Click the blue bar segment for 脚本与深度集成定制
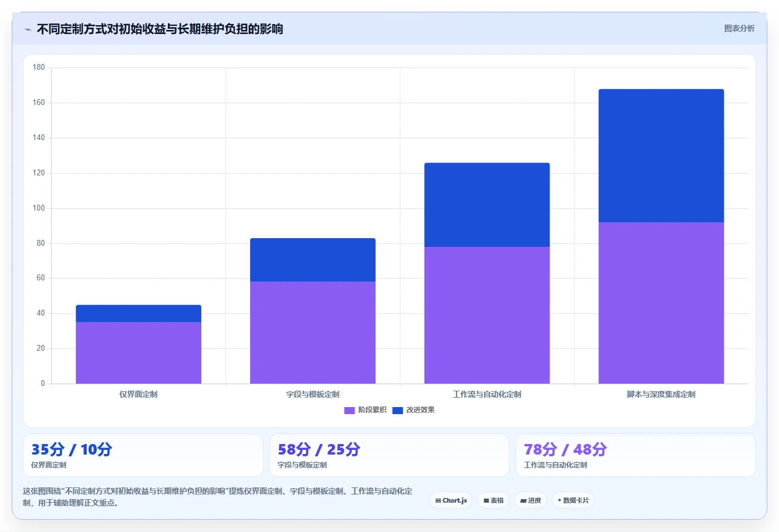Image resolution: width=779 pixels, height=532 pixels. coord(661,155)
